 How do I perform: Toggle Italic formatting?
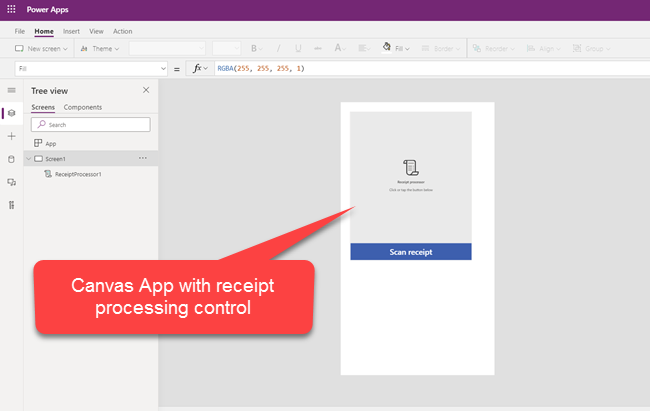278,49
